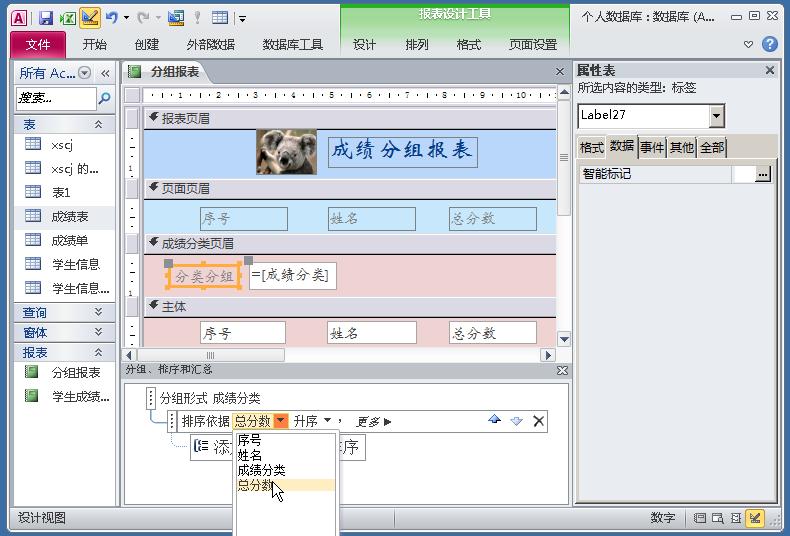
Task: Click the Save icon in the quick access toolbar
Action: tap(46, 19)
